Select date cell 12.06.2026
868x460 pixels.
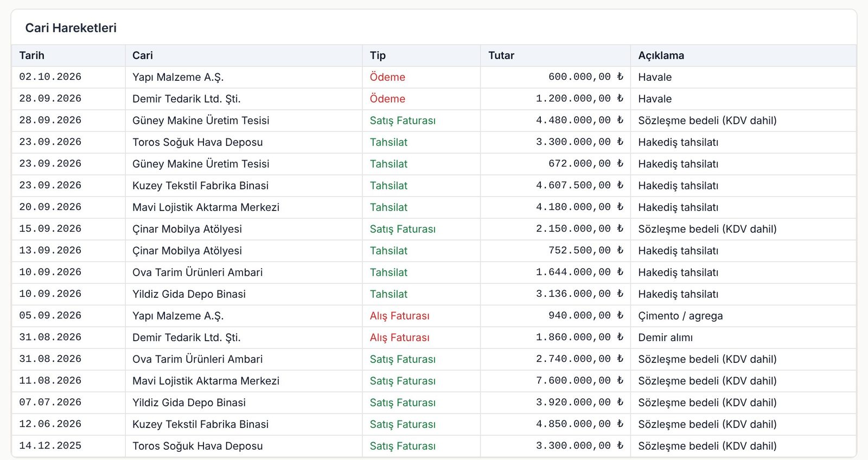click(x=50, y=424)
